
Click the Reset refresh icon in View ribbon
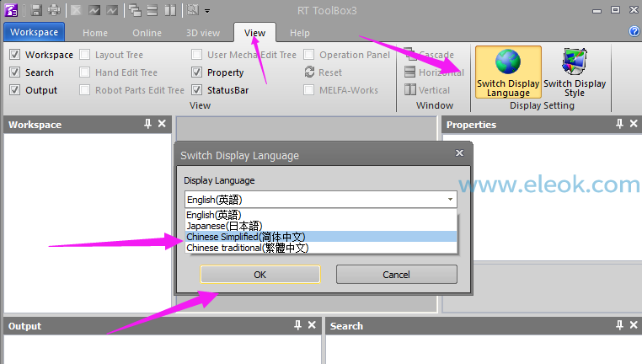tap(309, 72)
